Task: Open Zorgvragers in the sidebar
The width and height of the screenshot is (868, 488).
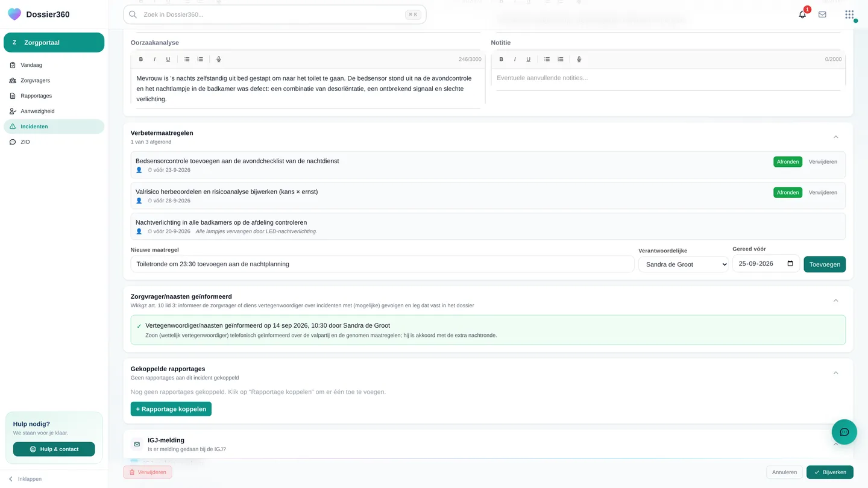Action: tap(54, 80)
